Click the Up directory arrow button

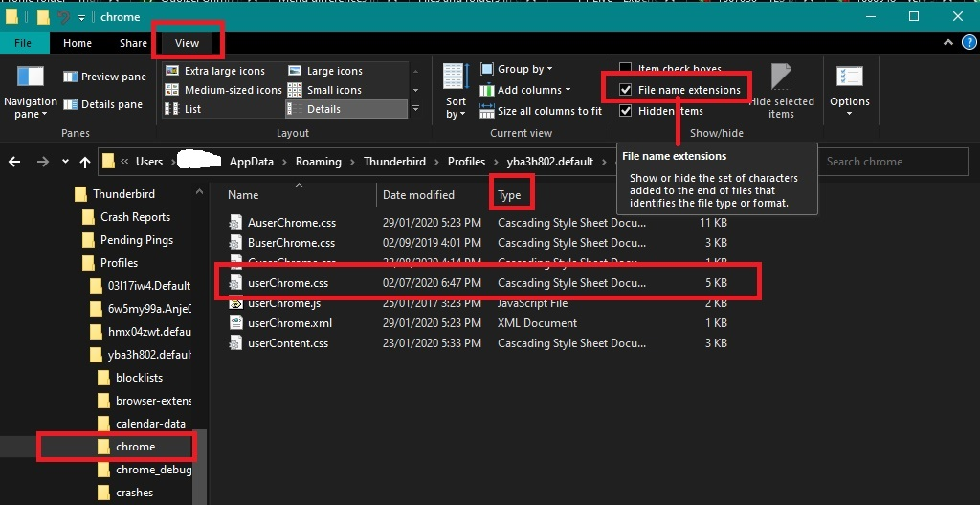pyautogui.click(x=85, y=162)
